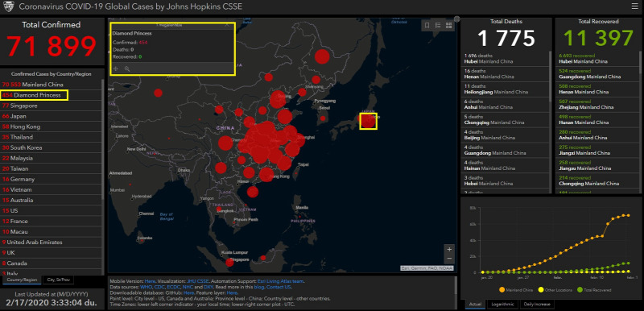Toggle Mainland China series in chart legend
644x311 pixels.
[x=516, y=290]
